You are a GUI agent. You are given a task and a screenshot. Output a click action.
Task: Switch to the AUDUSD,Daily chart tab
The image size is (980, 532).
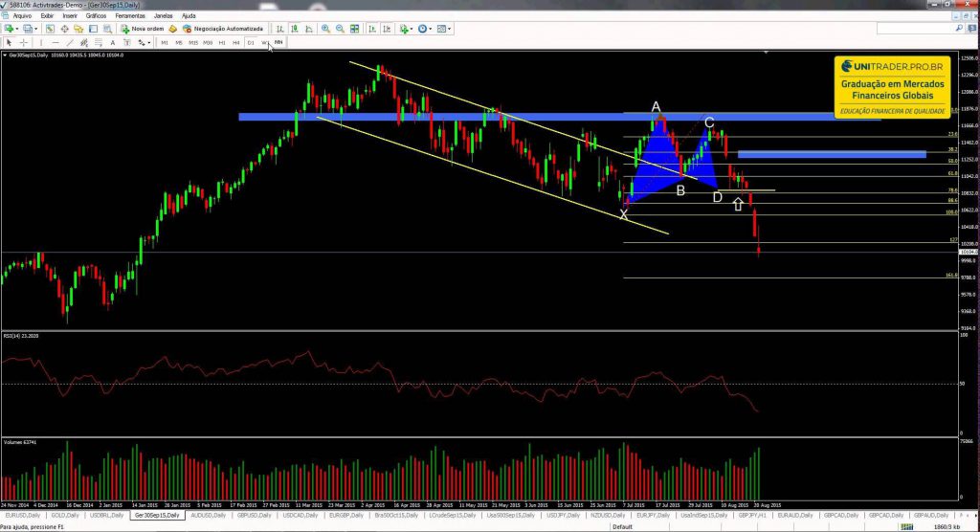click(x=208, y=516)
